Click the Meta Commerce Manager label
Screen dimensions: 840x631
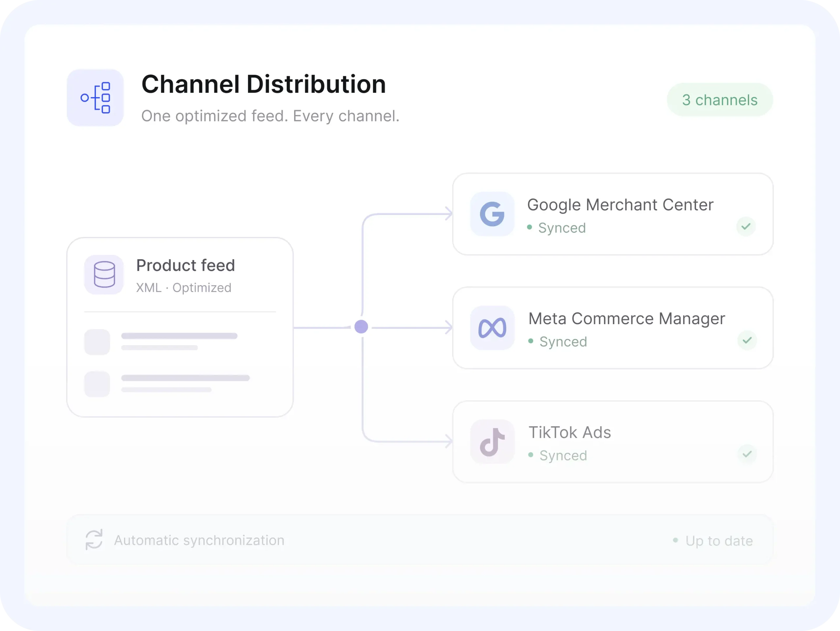click(627, 319)
